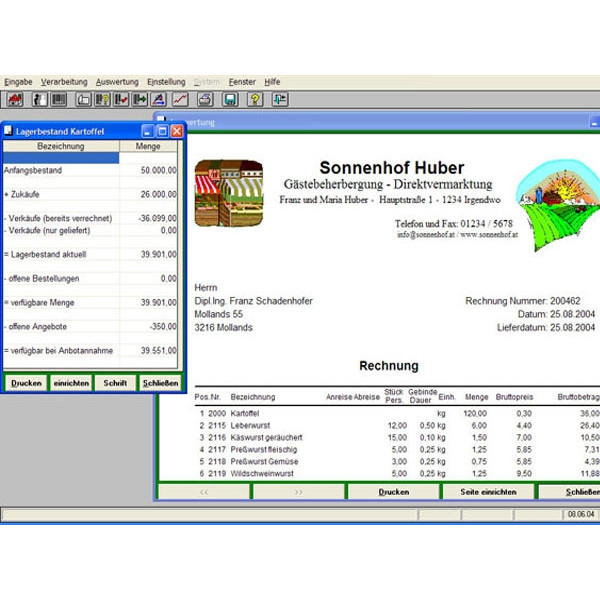The height and width of the screenshot is (600, 600).
Task: Select the Bezeichnung column header
Action: pos(60,146)
